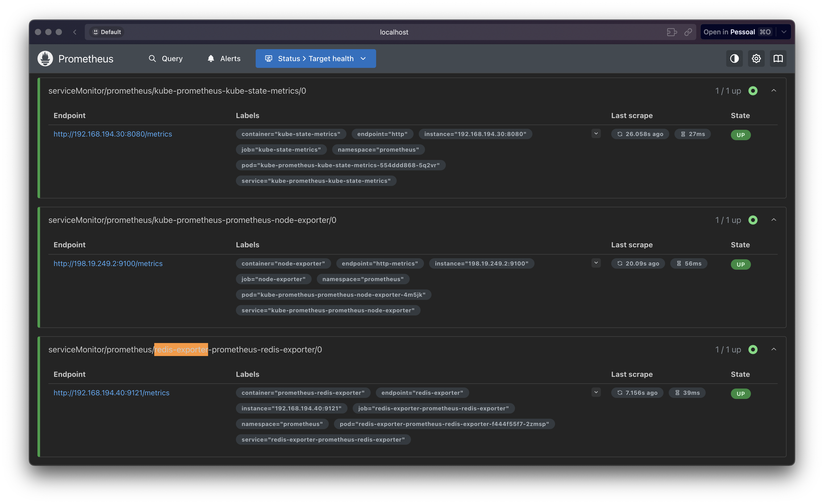The width and height of the screenshot is (824, 504).
Task: Open the Status > Target health dropdown
Action: pos(316,59)
